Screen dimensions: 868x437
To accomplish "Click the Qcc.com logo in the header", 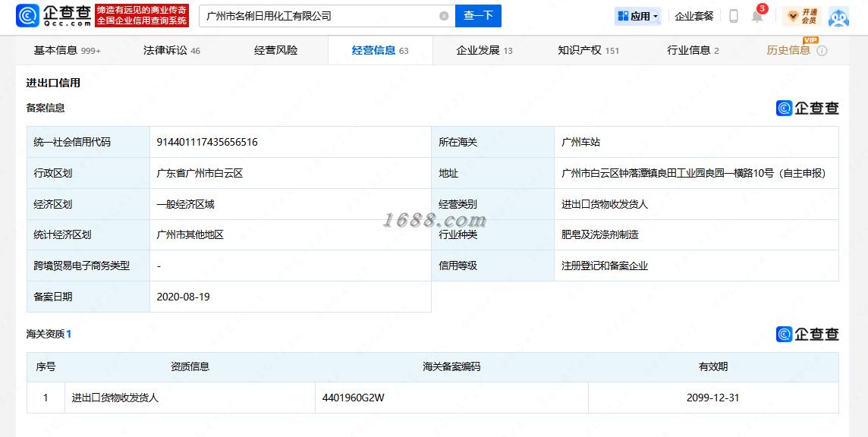I will tap(55, 15).
